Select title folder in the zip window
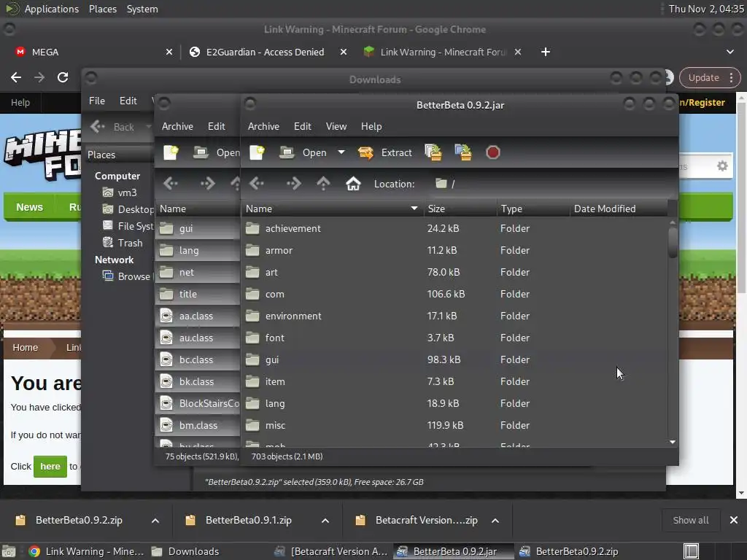Image resolution: width=747 pixels, height=560 pixels. coord(198,295)
